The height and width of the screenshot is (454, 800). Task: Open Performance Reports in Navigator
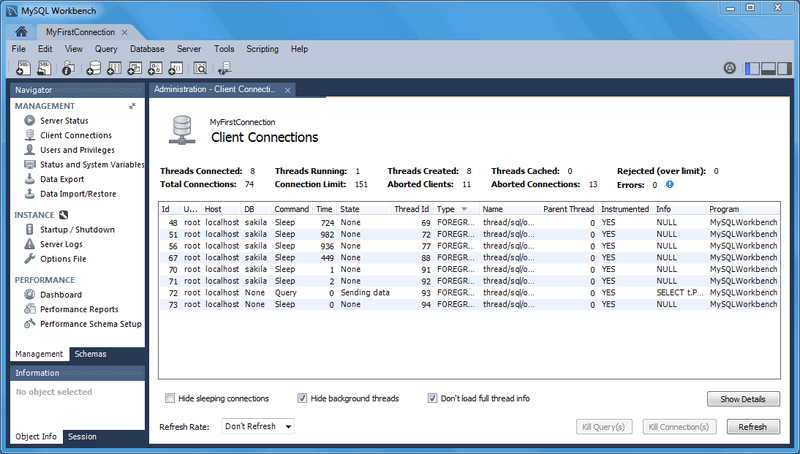[x=78, y=310]
